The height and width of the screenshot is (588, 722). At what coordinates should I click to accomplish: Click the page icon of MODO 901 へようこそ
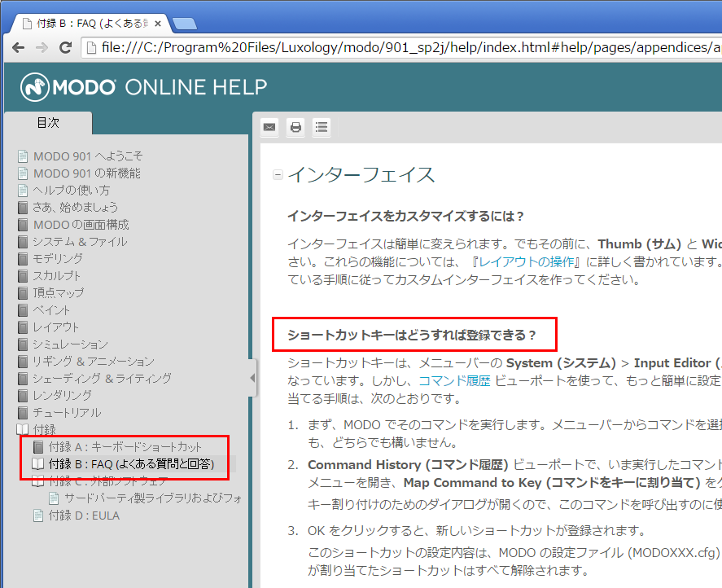[23, 156]
